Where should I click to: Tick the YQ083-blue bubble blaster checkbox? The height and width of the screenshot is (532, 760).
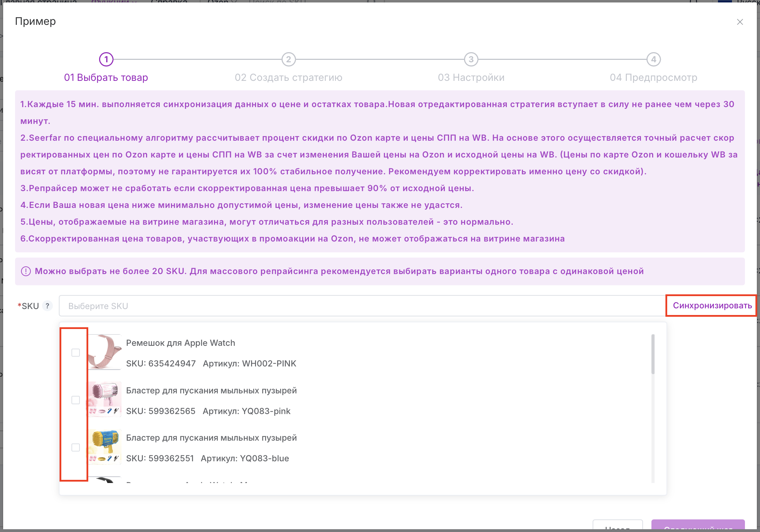click(76, 447)
